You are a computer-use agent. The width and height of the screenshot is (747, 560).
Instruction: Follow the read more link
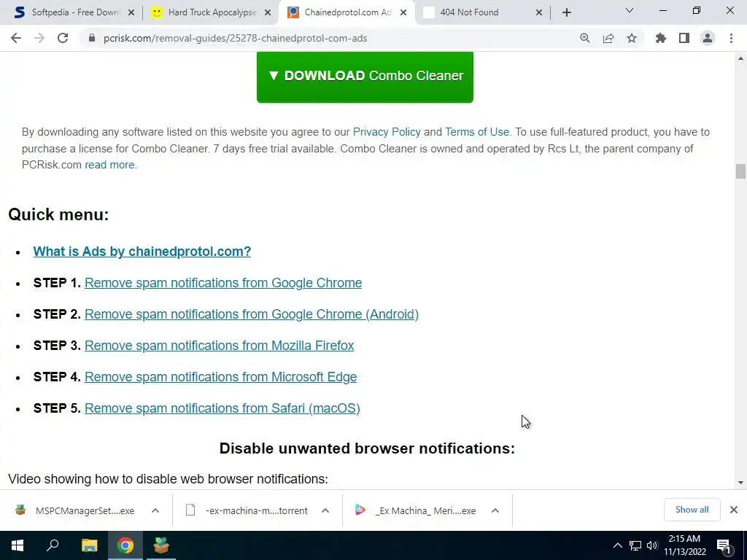(109, 165)
